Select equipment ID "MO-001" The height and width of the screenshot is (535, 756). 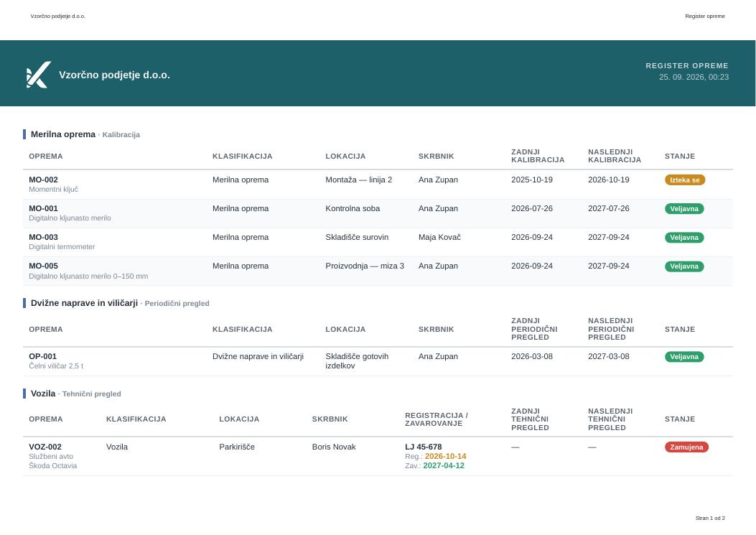coord(43,208)
